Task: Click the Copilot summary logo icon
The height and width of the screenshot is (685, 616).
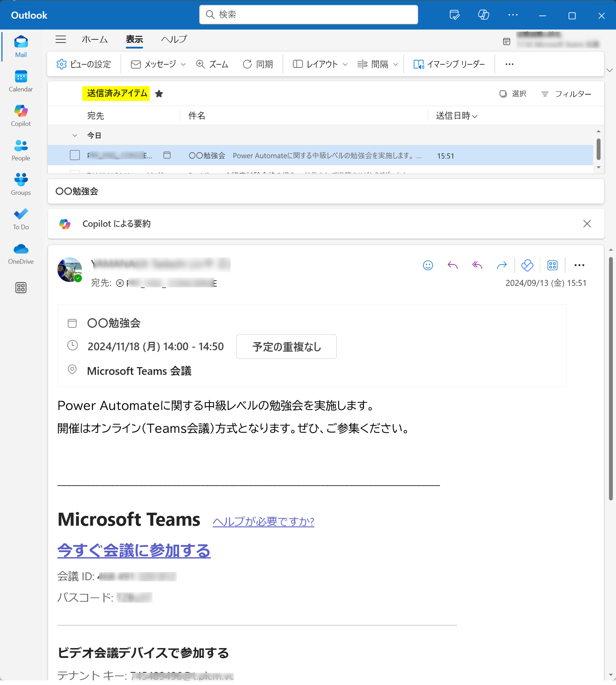Action: [65, 224]
